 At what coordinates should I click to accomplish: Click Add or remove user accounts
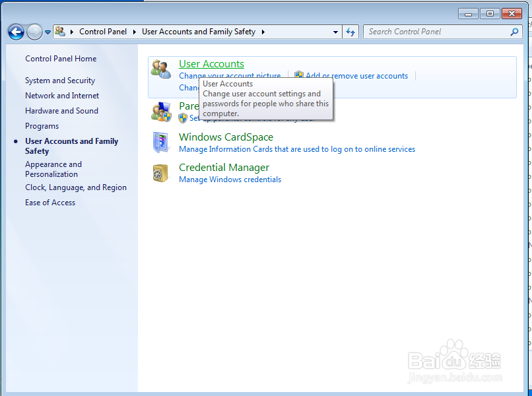[357, 76]
